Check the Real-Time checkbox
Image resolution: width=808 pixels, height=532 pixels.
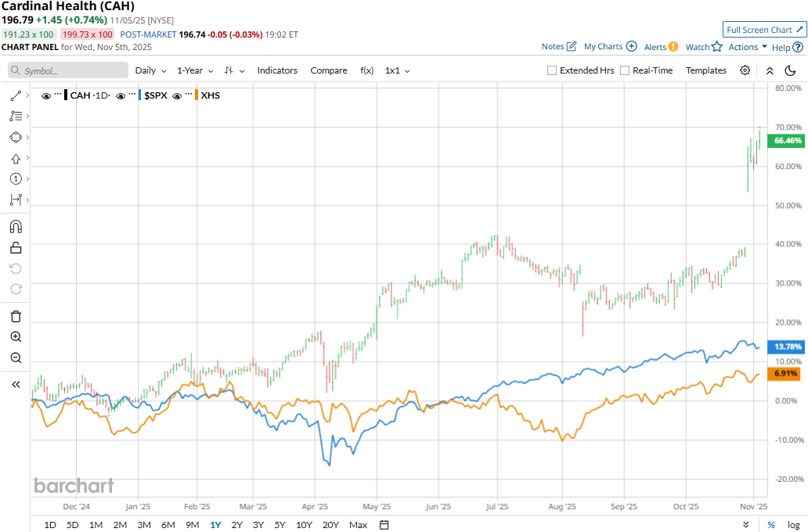(625, 70)
